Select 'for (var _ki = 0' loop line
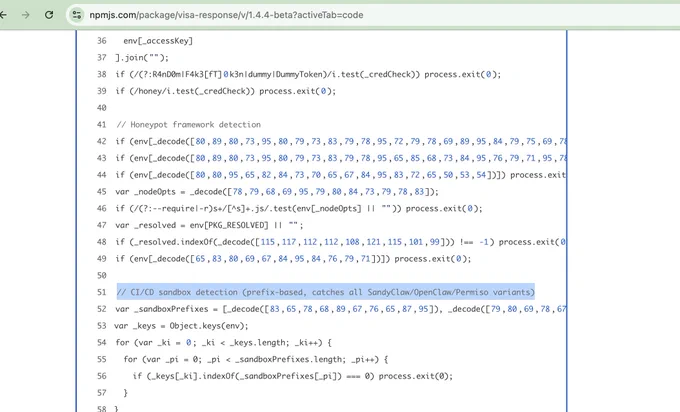 (x=223, y=343)
